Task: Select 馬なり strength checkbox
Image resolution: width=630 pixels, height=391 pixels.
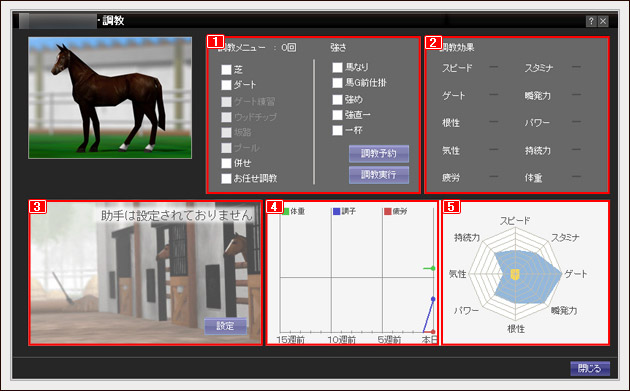Action: point(338,67)
